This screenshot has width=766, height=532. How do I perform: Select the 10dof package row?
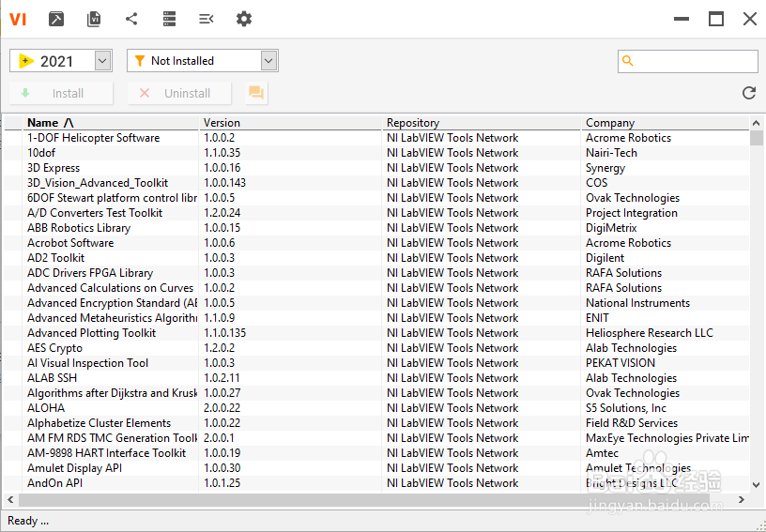point(376,153)
